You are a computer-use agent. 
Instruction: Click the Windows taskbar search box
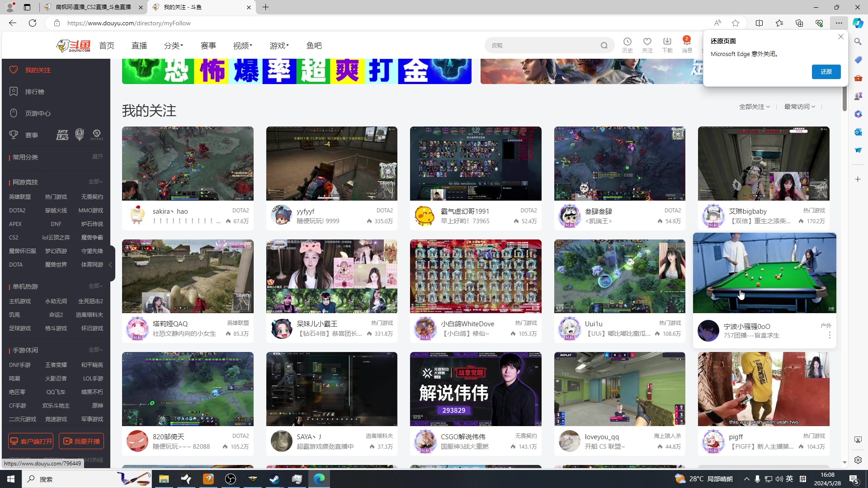(x=86, y=479)
